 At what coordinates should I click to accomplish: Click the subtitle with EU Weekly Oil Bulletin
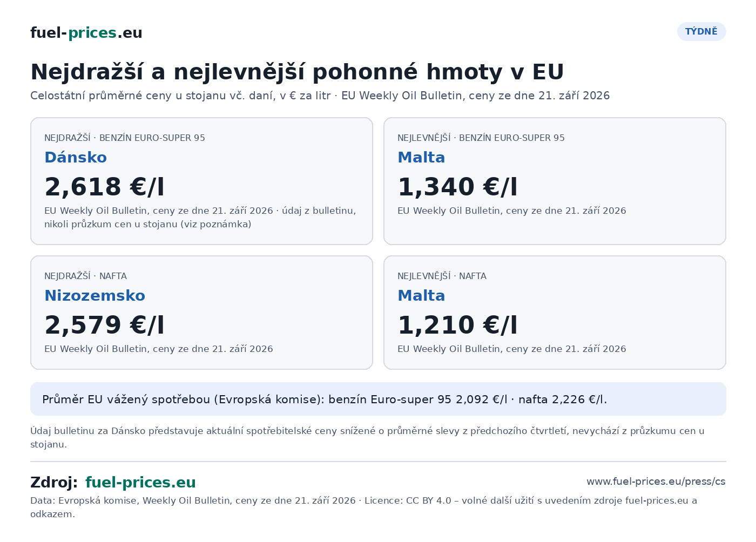click(x=320, y=96)
